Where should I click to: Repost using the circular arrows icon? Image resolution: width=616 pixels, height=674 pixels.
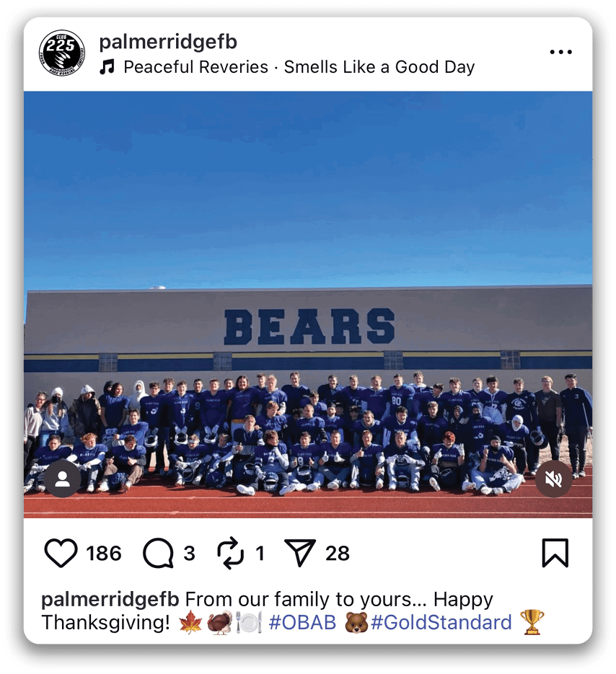tap(231, 553)
